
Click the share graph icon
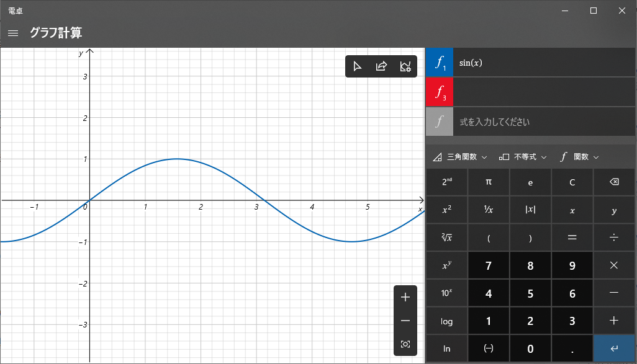(x=381, y=66)
